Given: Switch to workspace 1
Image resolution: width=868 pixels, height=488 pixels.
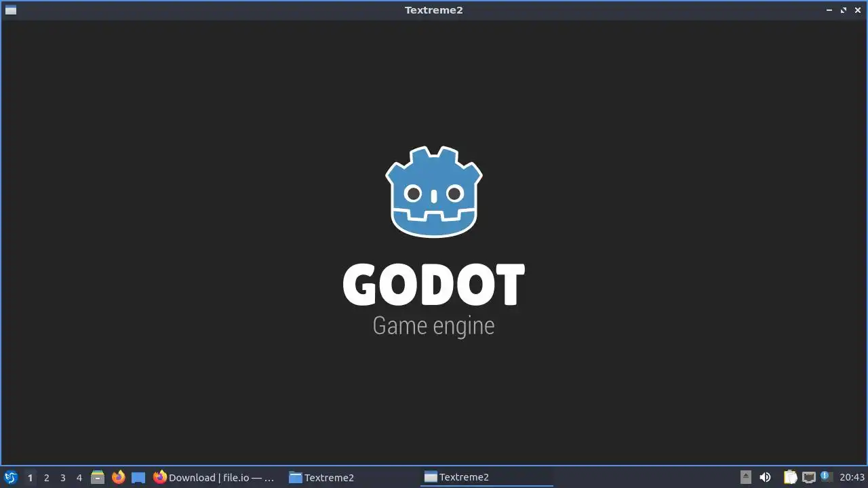Looking at the screenshot, I should tap(30, 477).
